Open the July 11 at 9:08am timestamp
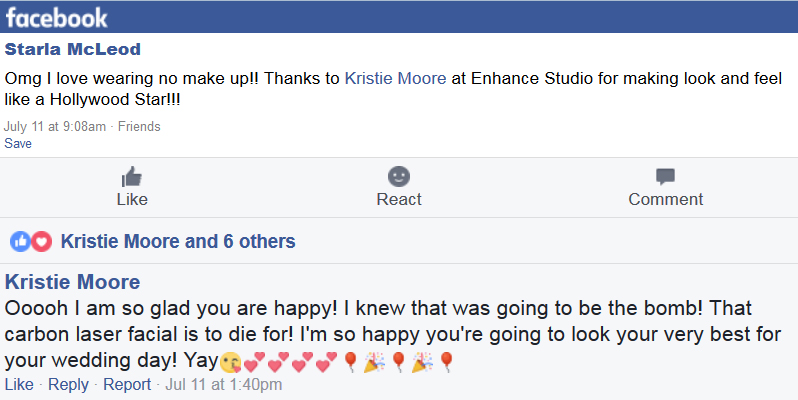Screen dimensions: 798x400 tap(55, 126)
